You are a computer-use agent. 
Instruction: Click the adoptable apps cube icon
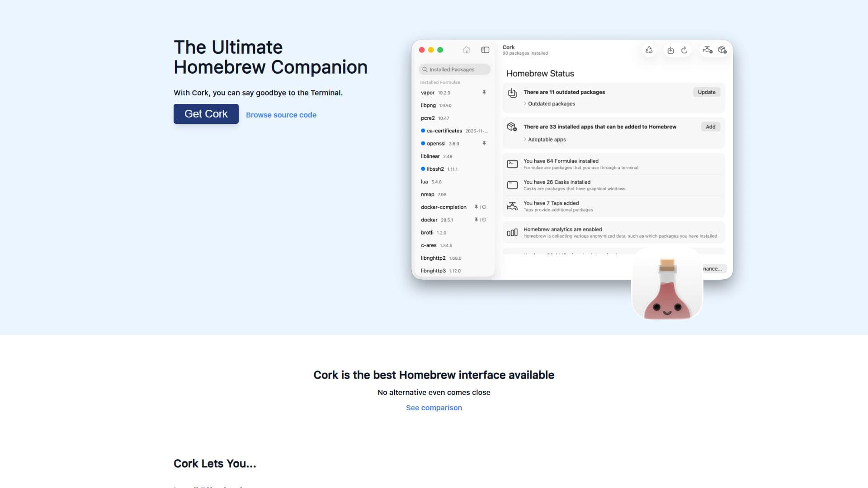pyautogui.click(x=512, y=127)
